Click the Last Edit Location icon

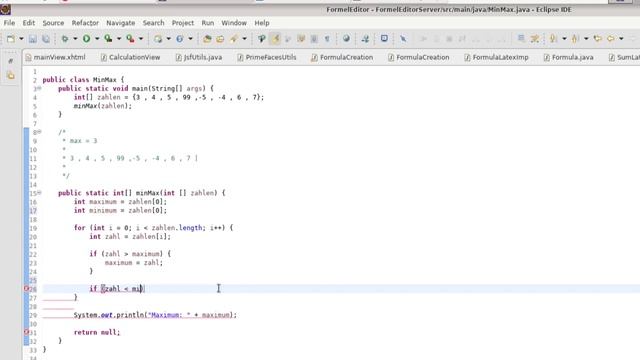598,39
